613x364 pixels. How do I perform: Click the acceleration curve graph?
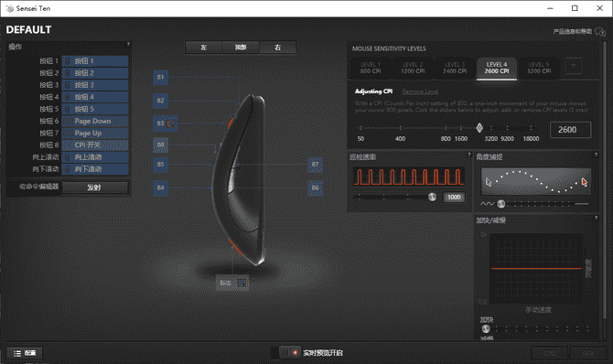536,269
